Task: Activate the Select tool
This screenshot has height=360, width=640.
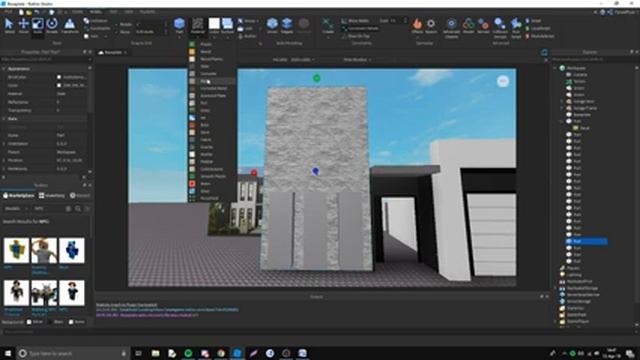Action: pyautogui.click(x=9, y=25)
